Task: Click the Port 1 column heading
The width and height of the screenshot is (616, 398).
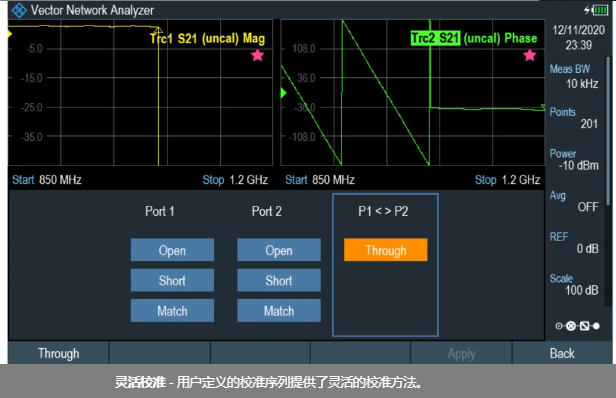Action: 160,211
